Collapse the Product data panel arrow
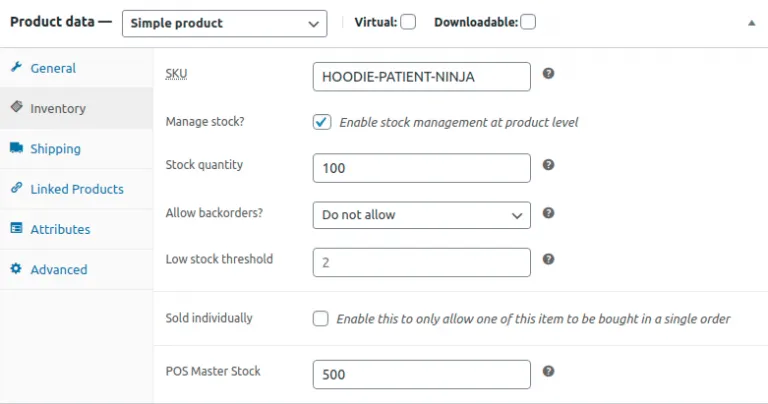 pos(752,23)
